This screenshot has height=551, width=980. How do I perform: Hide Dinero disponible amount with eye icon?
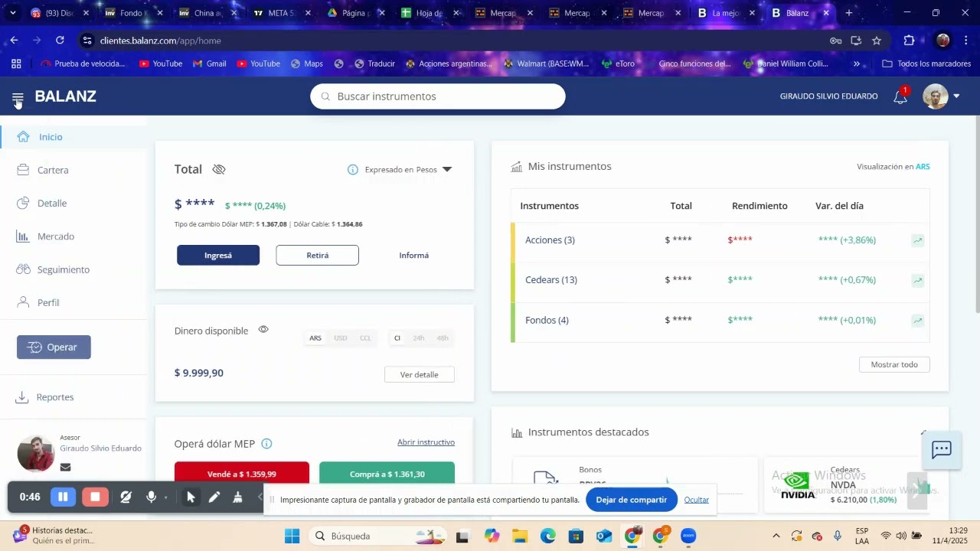coord(263,329)
